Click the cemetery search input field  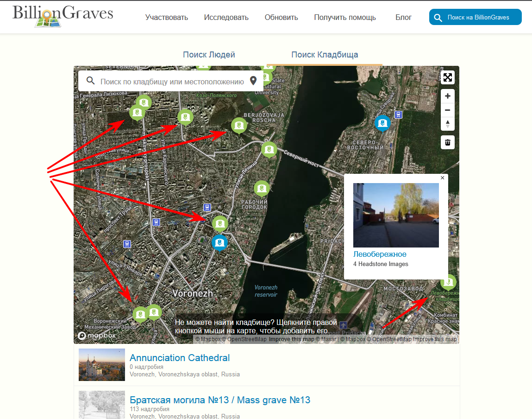point(172,82)
